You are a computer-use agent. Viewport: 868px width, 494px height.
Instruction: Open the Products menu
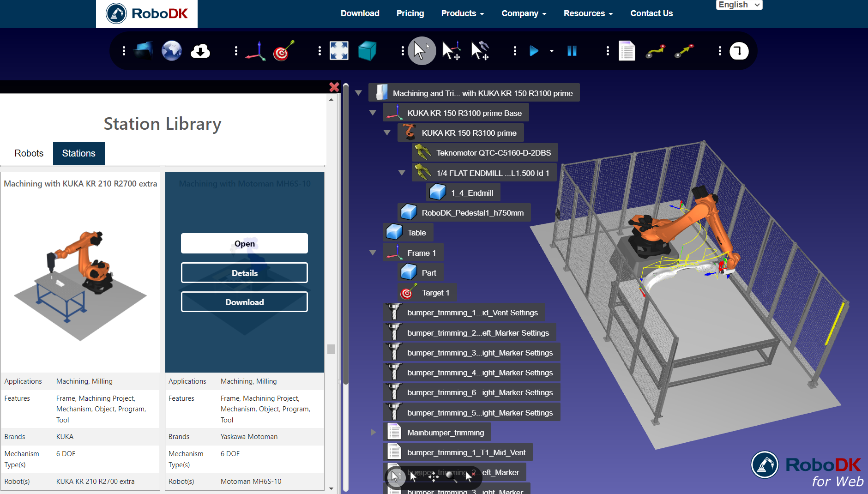tap(462, 13)
